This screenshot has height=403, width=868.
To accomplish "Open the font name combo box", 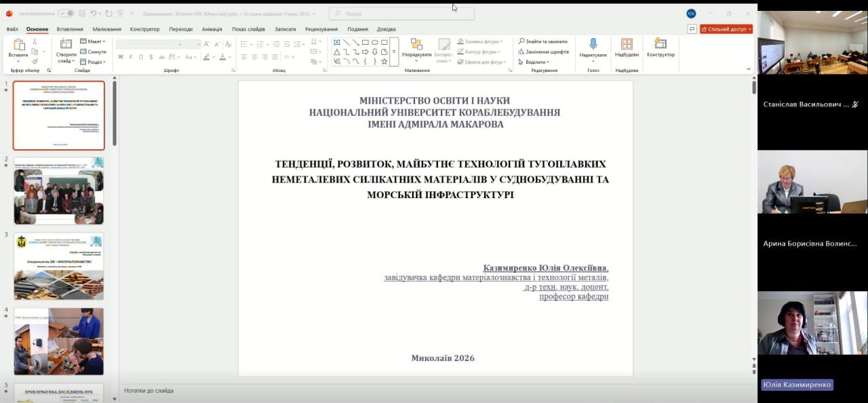I will click(x=149, y=44).
